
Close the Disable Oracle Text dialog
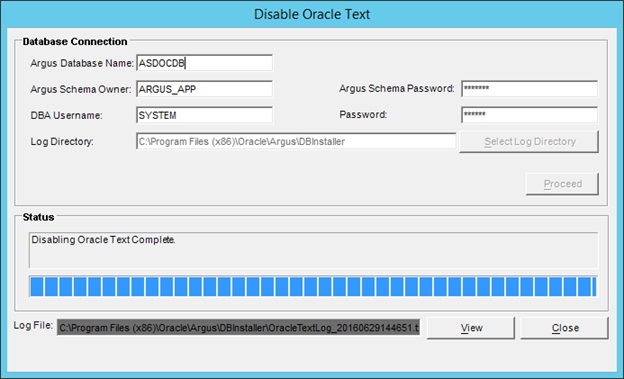pos(565,328)
